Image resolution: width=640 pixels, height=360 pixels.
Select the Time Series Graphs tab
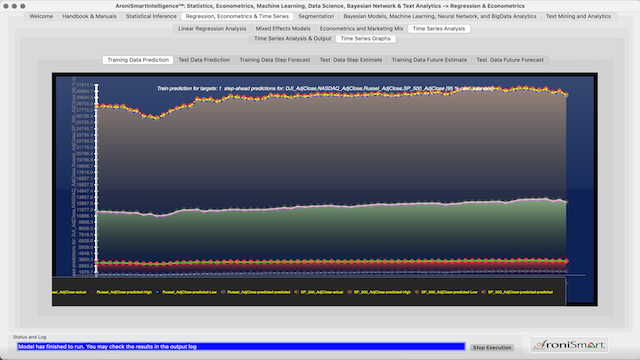click(365, 38)
